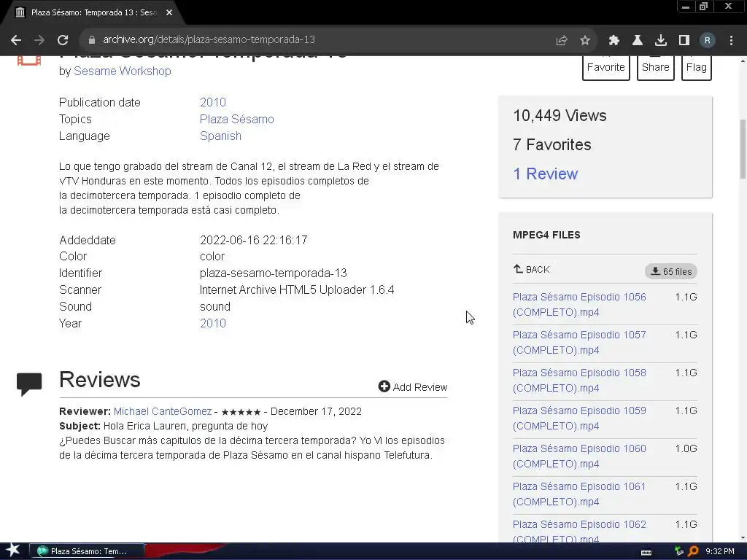This screenshot has width=747, height=560.
Task: Go back with the browser back arrow
Action: pyautogui.click(x=16, y=40)
